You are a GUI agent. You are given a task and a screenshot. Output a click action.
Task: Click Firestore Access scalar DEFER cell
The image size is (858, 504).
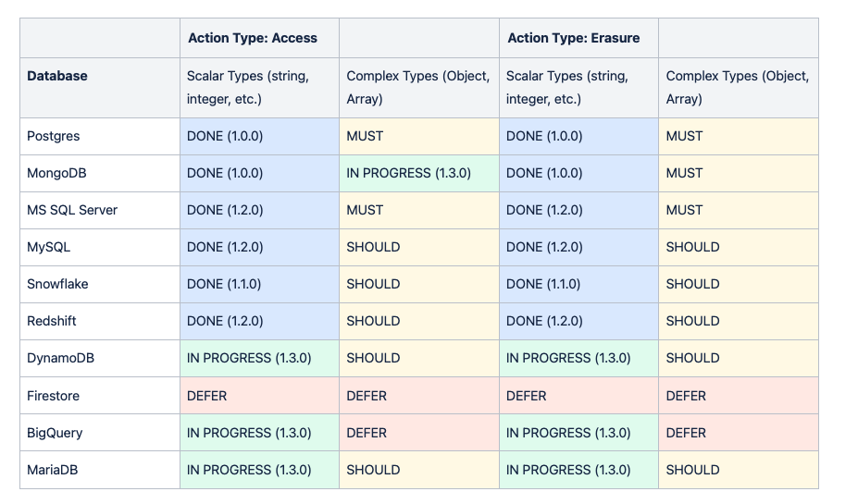point(259,396)
